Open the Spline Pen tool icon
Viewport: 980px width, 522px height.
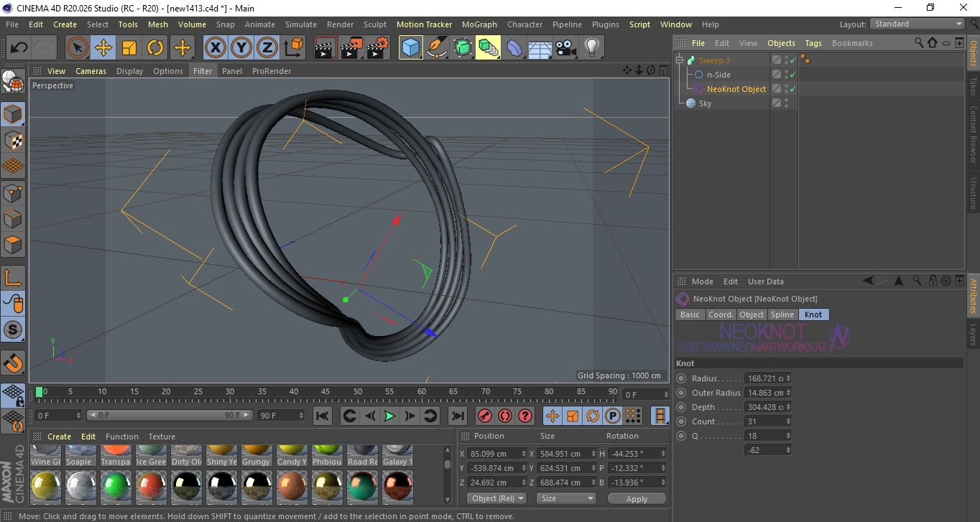coord(437,48)
